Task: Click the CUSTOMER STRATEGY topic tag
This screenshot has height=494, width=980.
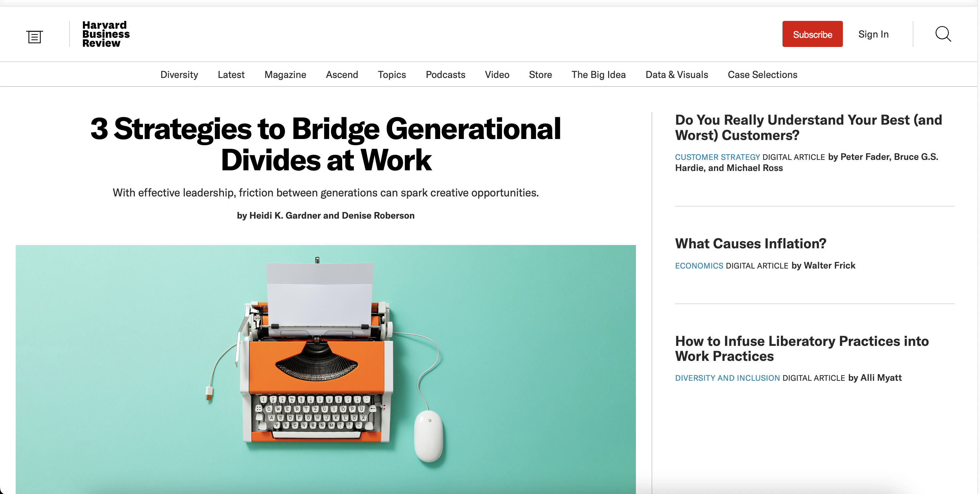Action: coord(717,157)
